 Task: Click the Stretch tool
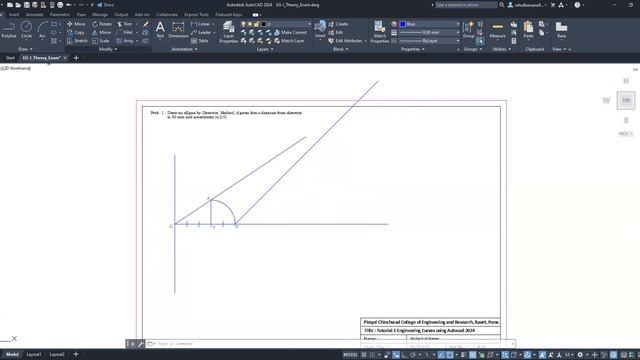coord(77,41)
